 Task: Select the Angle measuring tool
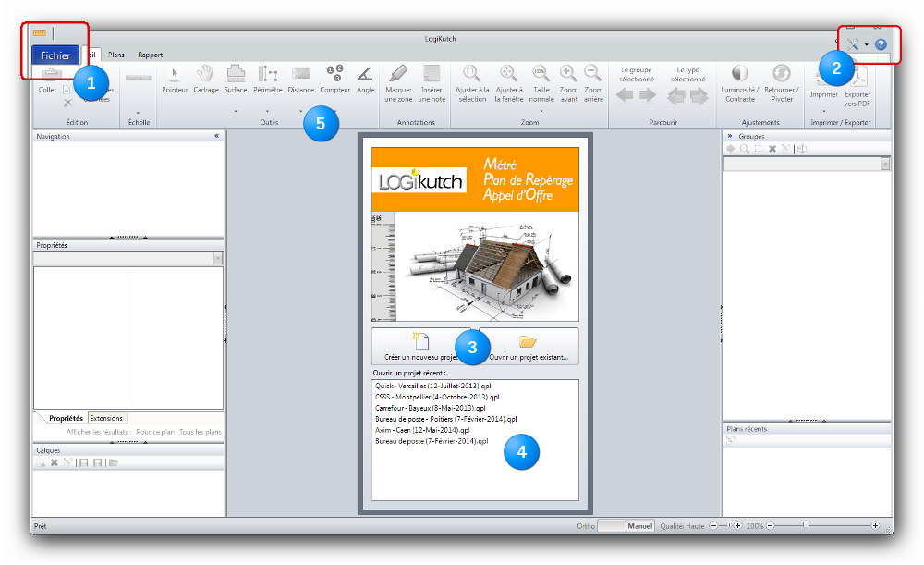point(365,80)
